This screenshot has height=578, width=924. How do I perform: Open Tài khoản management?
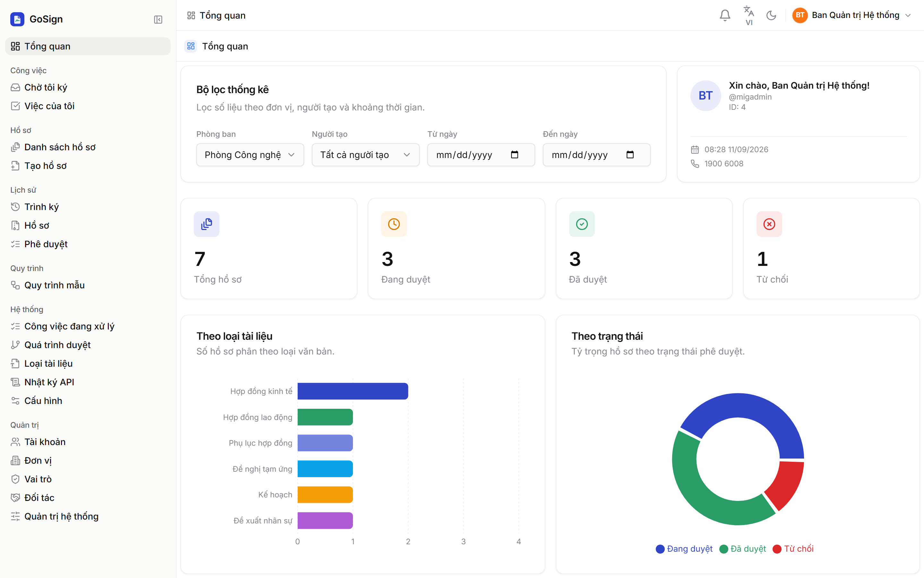[88, 442]
